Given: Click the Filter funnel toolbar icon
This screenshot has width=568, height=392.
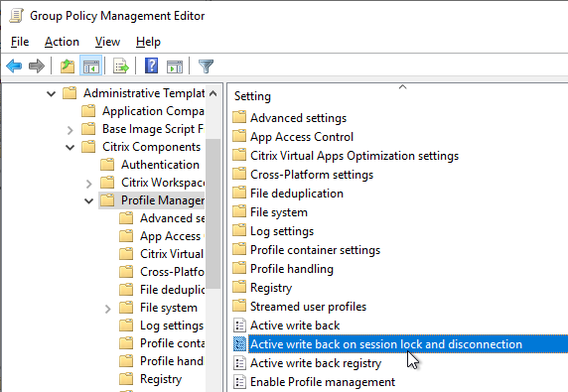Looking at the screenshot, I should [x=206, y=66].
